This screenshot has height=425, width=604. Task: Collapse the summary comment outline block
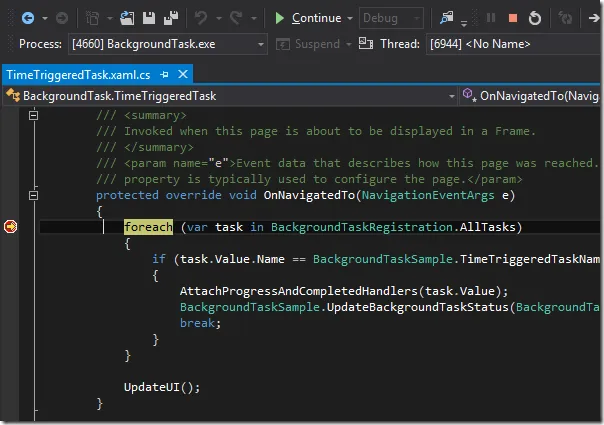[x=32, y=117]
